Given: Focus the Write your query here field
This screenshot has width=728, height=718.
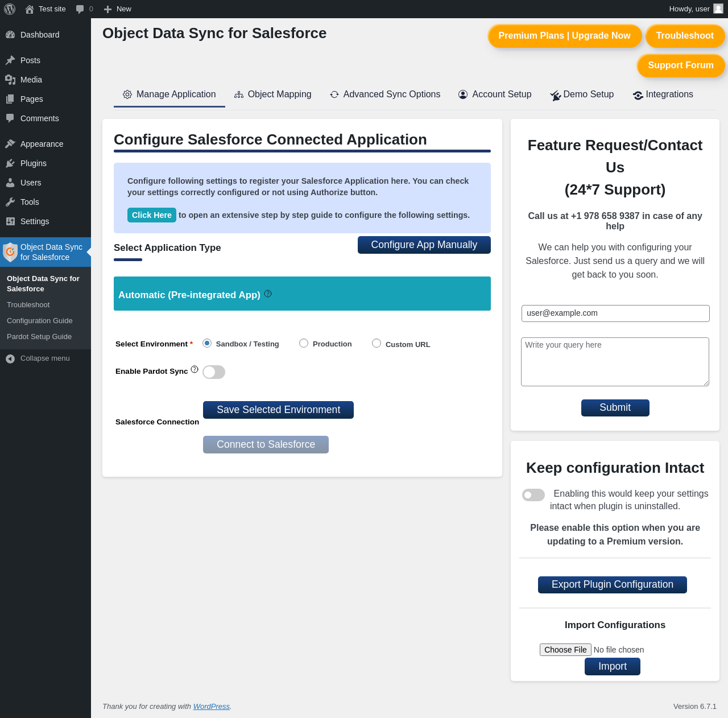Looking at the screenshot, I should coord(615,362).
